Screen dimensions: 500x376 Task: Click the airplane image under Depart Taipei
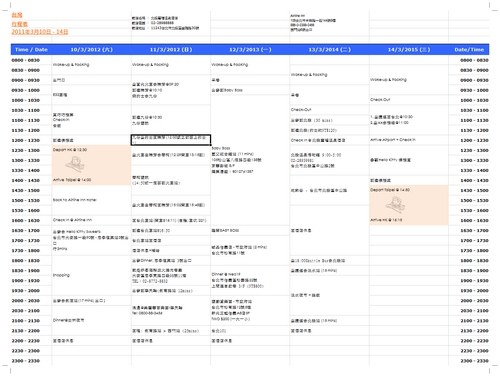coord(395,205)
